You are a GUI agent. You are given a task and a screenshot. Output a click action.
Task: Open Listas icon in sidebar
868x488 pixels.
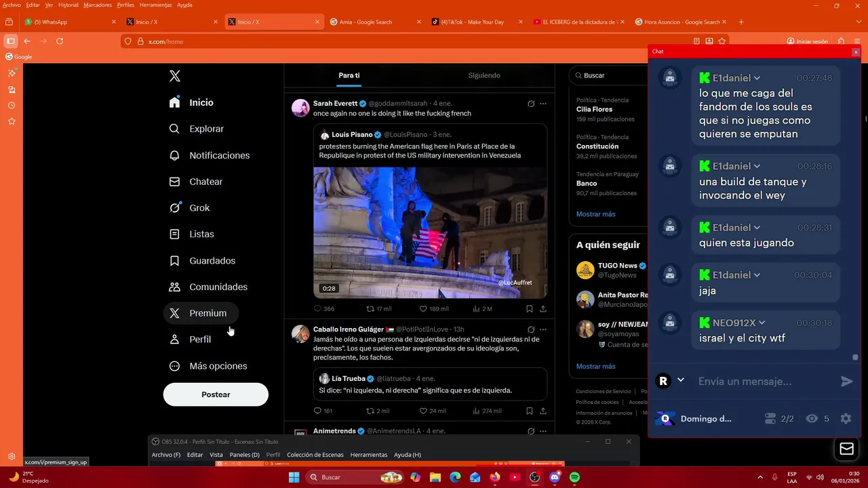[174, 234]
